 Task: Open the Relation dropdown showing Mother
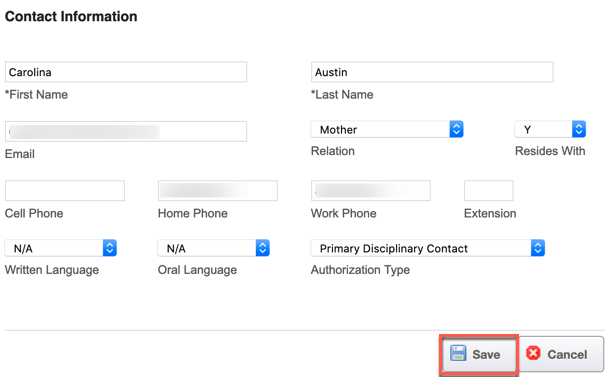pos(387,129)
